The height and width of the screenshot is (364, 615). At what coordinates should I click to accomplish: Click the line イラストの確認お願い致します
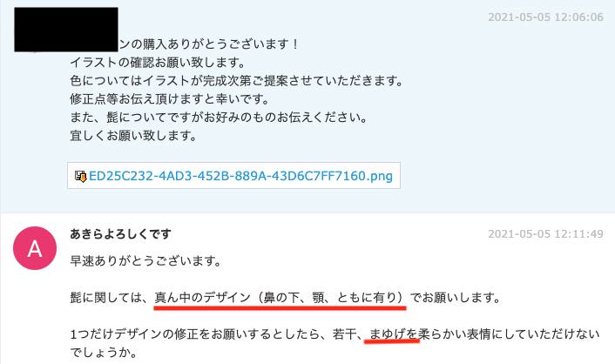click(158, 62)
